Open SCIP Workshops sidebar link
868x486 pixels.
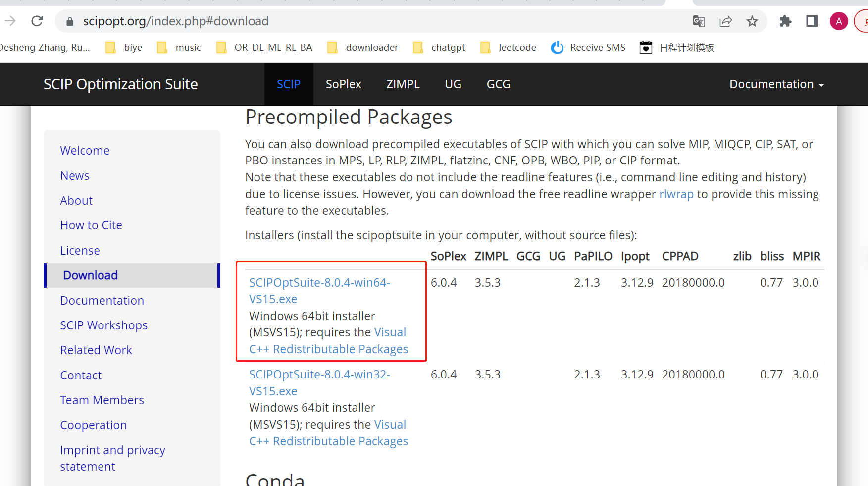[x=104, y=325]
